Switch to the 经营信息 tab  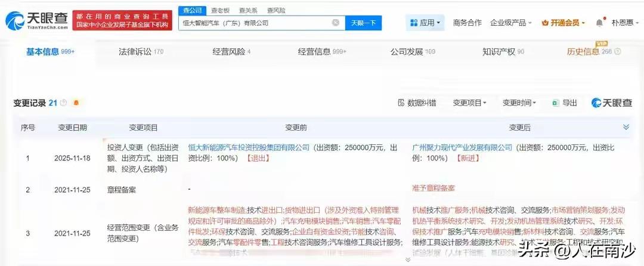pyautogui.click(x=322, y=52)
